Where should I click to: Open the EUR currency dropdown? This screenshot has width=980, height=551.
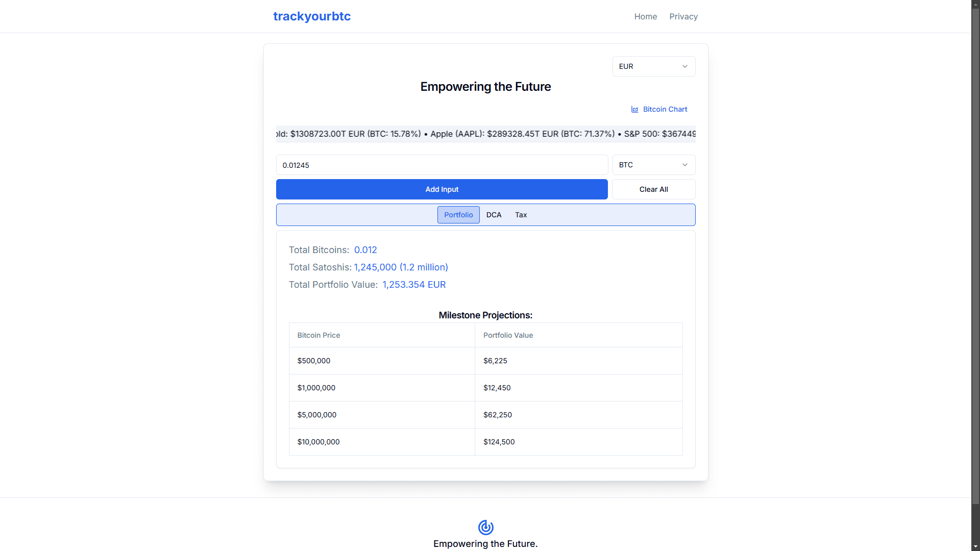[x=654, y=66]
